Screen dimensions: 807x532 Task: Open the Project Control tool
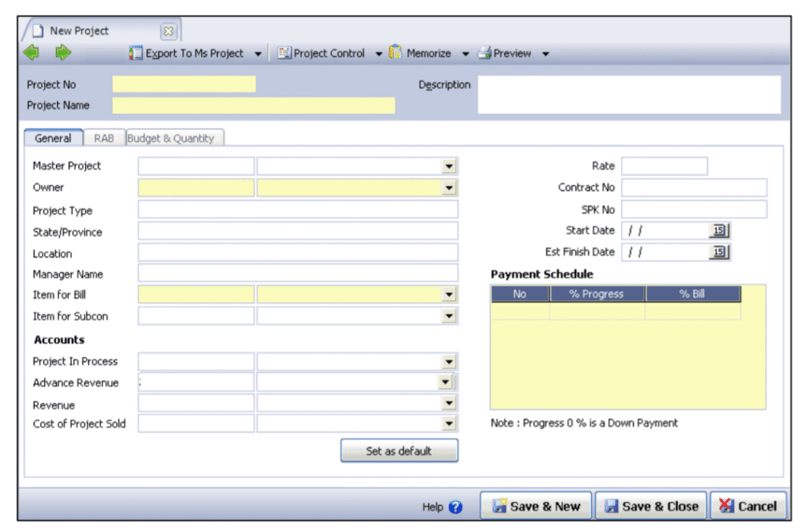pos(286,53)
